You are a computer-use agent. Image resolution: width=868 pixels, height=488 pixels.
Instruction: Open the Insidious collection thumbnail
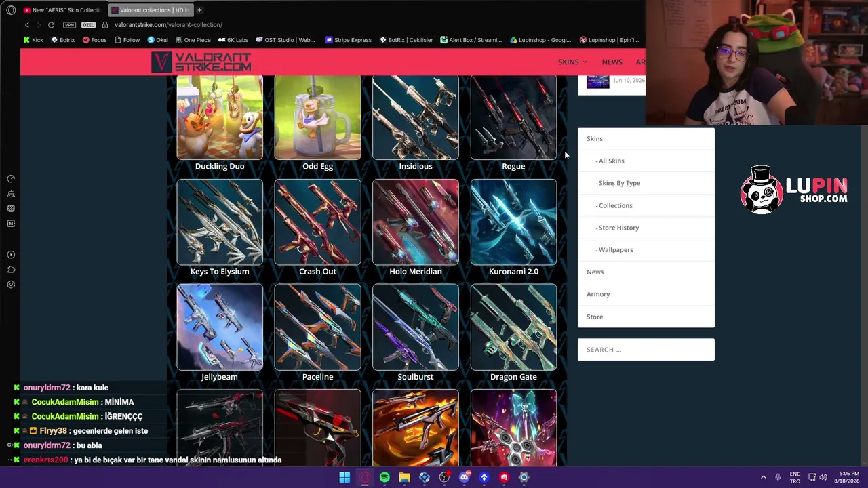tap(416, 117)
